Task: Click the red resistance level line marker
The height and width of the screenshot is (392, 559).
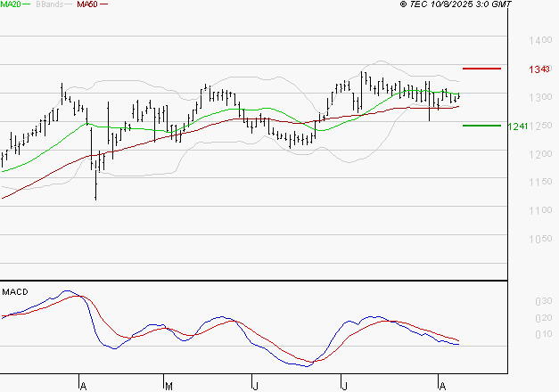Action: click(x=481, y=69)
